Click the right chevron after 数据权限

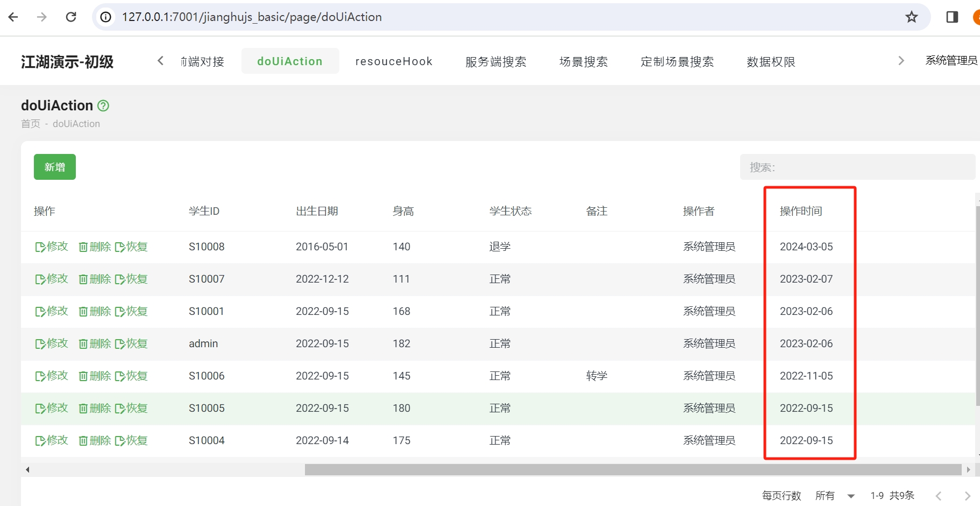(x=901, y=60)
